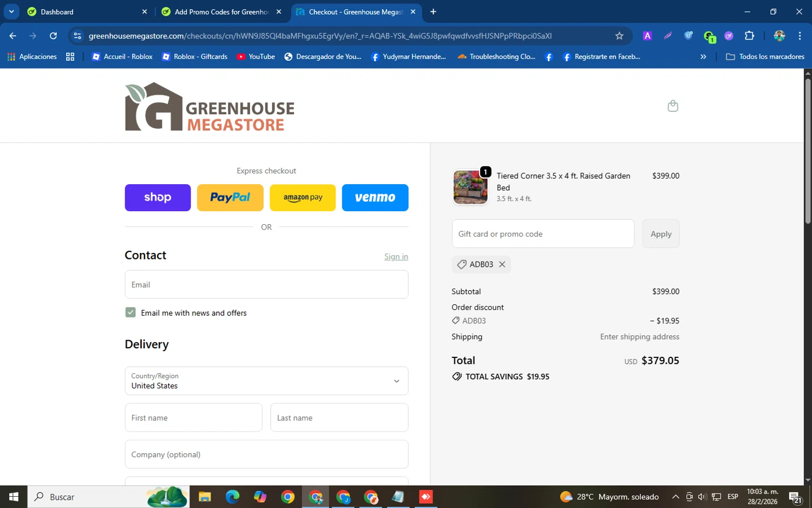The height and width of the screenshot is (508, 812).
Task: Open the Roblox - Giftcards bookmark
Action: click(194, 56)
